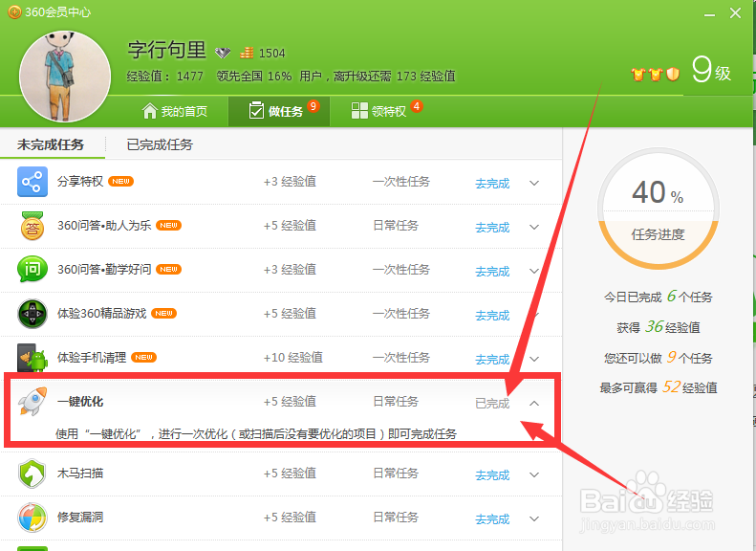
Task: Click the NEW badge next to 体验手机清理
Action: 143,358
